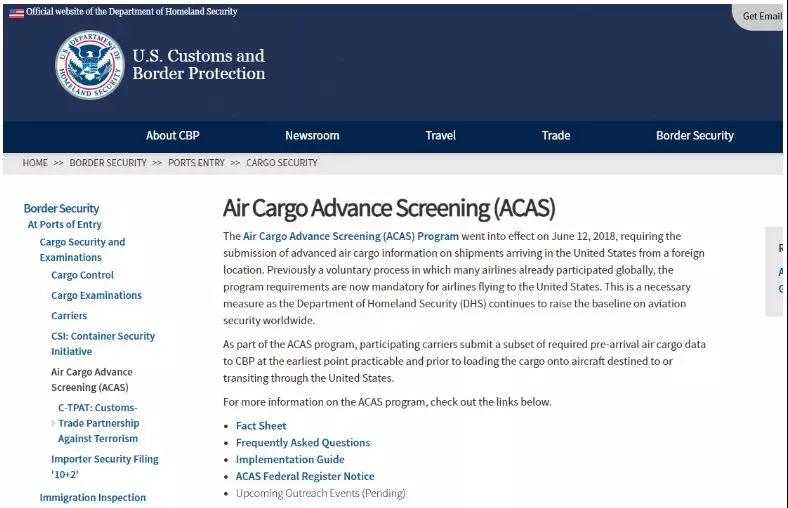Image resolution: width=788 pixels, height=508 pixels.
Task: Open the Trade menu
Action: [x=556, y=136]
